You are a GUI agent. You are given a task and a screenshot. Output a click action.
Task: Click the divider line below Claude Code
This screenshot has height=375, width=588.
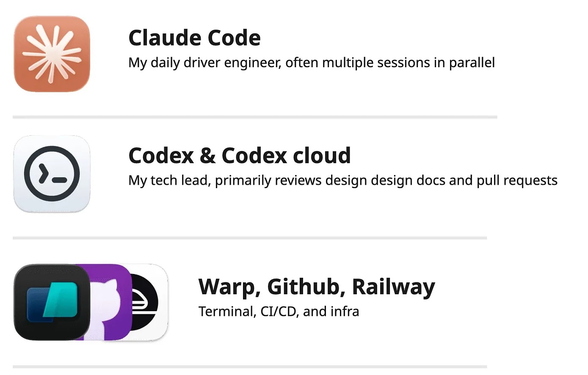click(x=255, y=117)
